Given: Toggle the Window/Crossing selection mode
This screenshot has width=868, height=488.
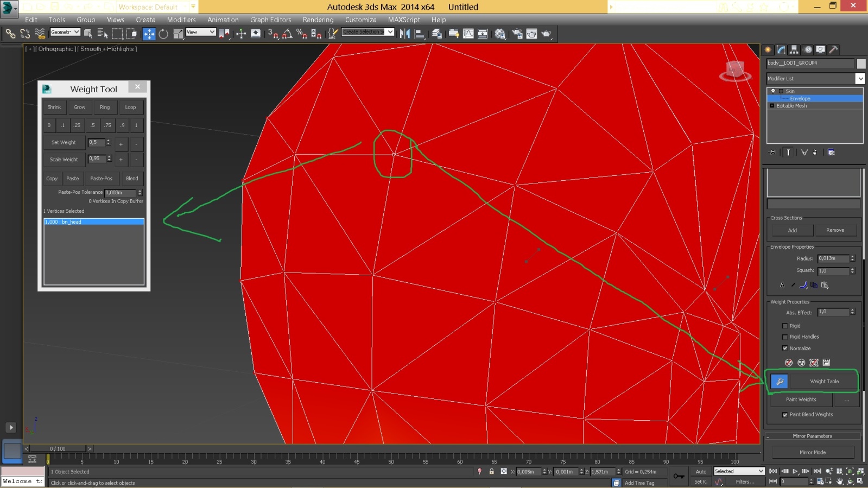Looking at the screenshot, I should (x=132, y=34).
